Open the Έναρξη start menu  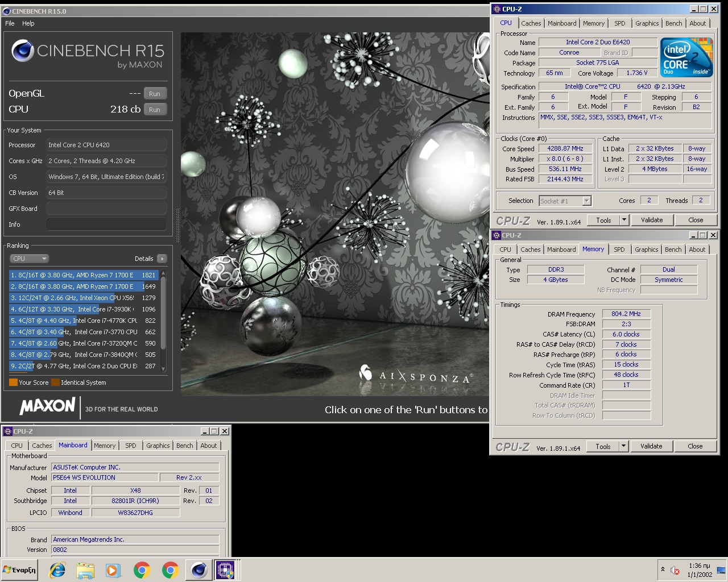point(20,570)
